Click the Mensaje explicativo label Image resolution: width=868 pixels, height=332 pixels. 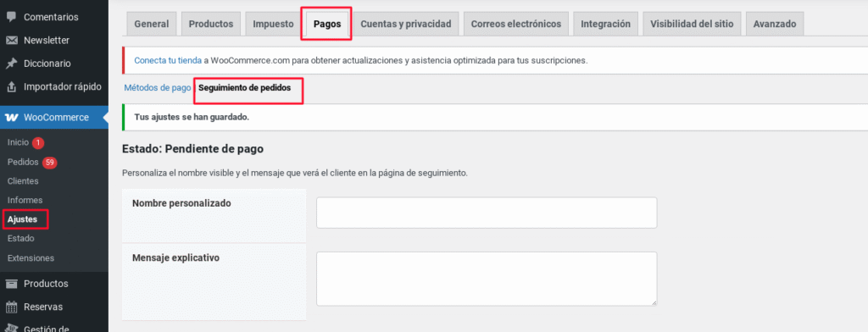[176, 257]
